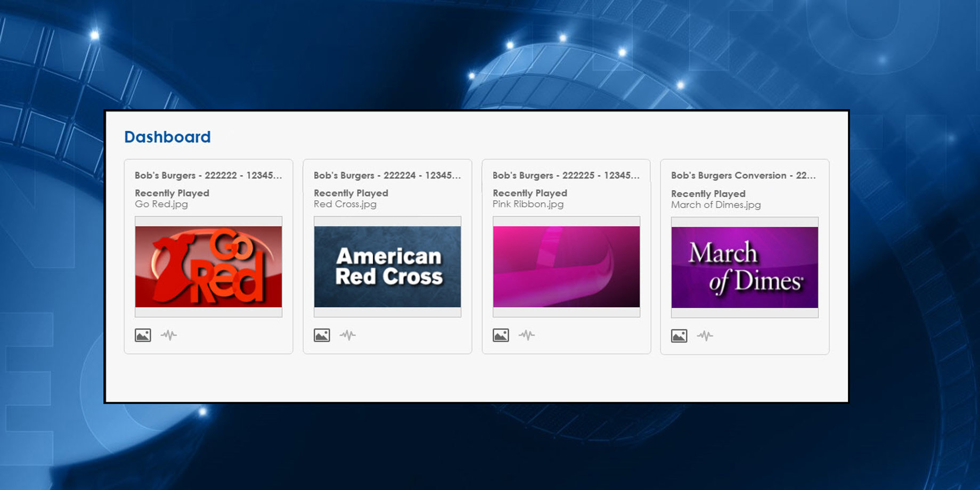This screenshot has width=980, height=490.
Task: Click the Dashboard heading
Action: click(x=167, y=137)
